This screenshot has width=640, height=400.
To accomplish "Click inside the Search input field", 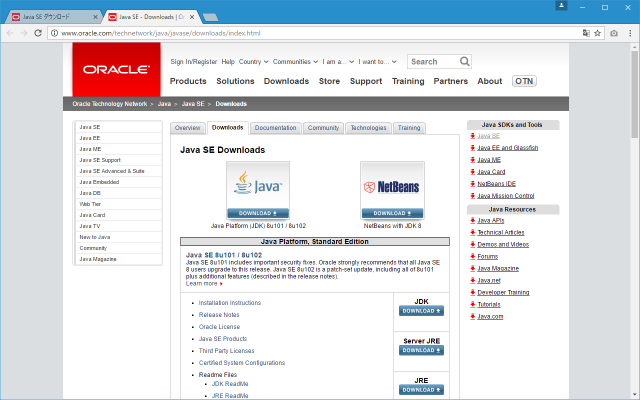I will pyautogui.click(x=433, y=61).
